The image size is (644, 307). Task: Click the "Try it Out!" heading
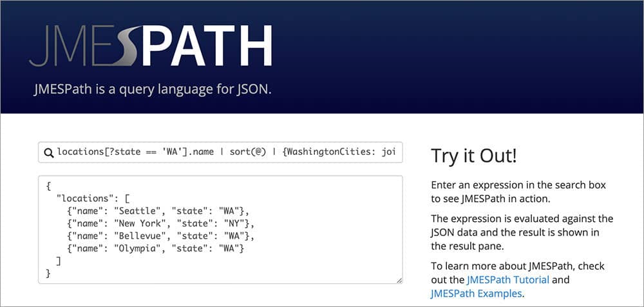point(473,156)
